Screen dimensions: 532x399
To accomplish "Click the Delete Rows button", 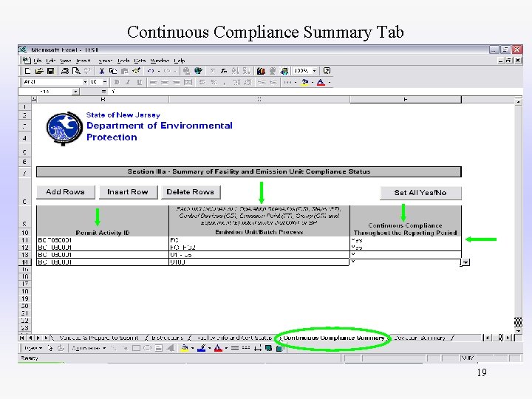I will point(191,192).
